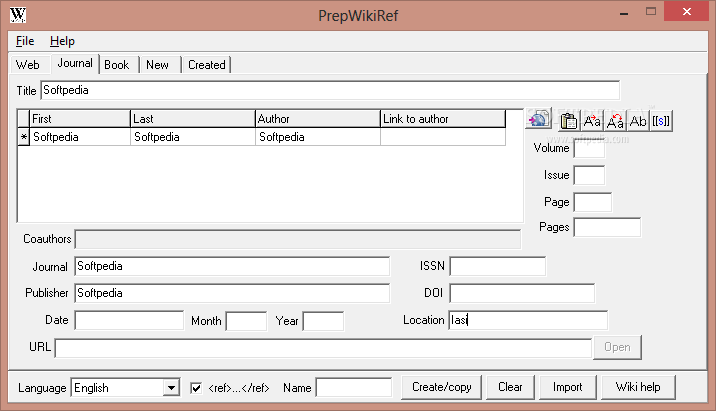Click the Author column header

pyautogui.click(x=318, y=119)
